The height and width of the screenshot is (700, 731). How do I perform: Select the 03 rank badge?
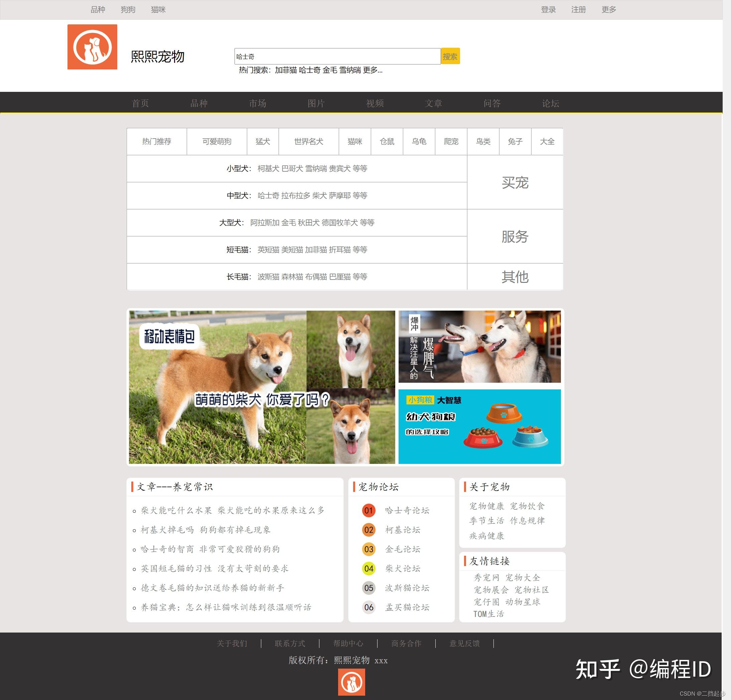pos(369,549)
